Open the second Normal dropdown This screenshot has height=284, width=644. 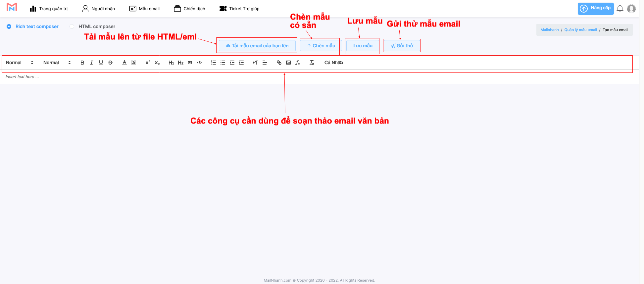57,63
